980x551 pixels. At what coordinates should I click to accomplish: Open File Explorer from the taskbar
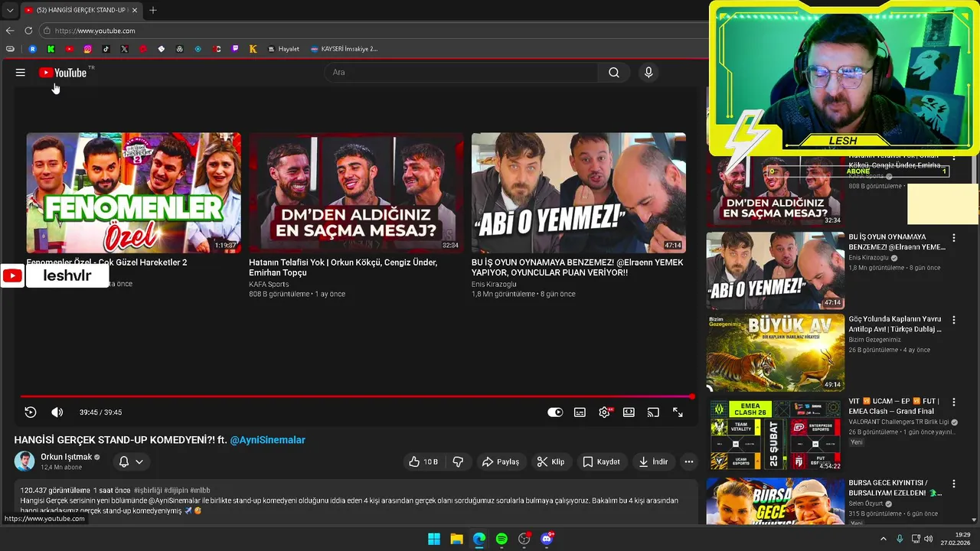(x=456, y=539)
